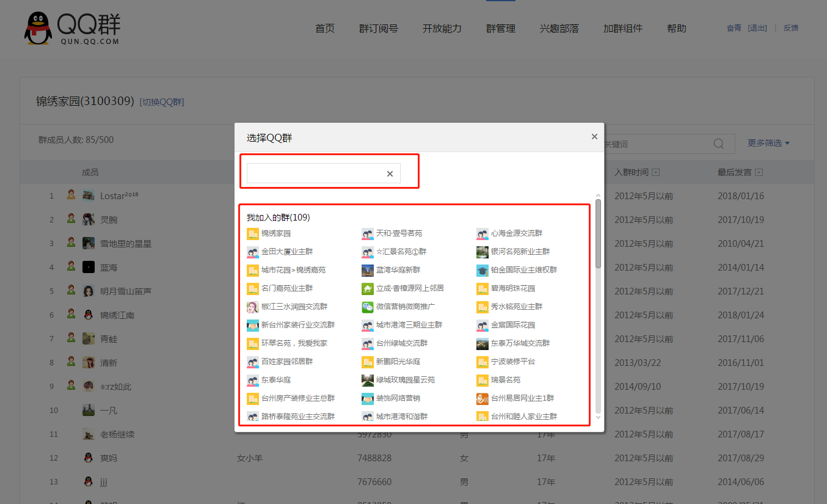The height and width of the screenshot is (504, 827).
Task: Open 帮助 in top navigation
Action: (x=677, y=29)
